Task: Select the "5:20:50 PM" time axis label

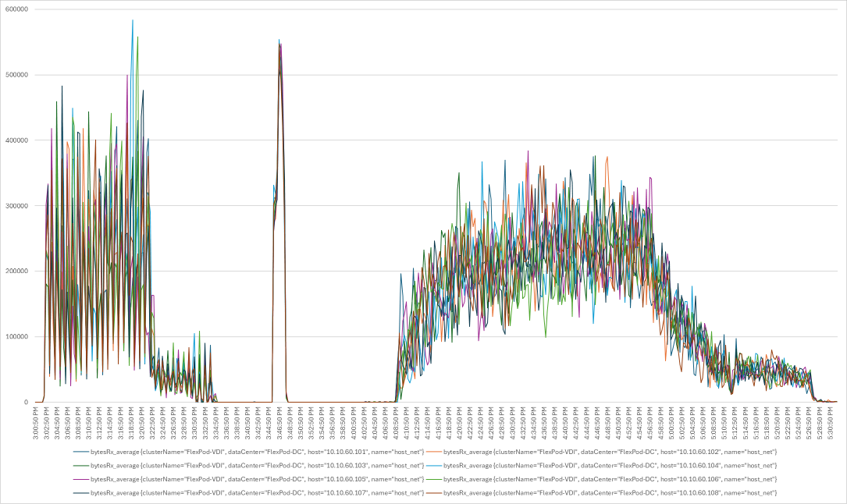Action: [777, 423]
